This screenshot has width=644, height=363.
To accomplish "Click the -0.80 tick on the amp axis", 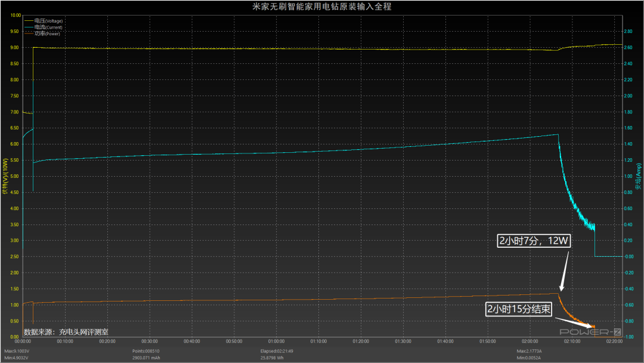I will (629, 321).
